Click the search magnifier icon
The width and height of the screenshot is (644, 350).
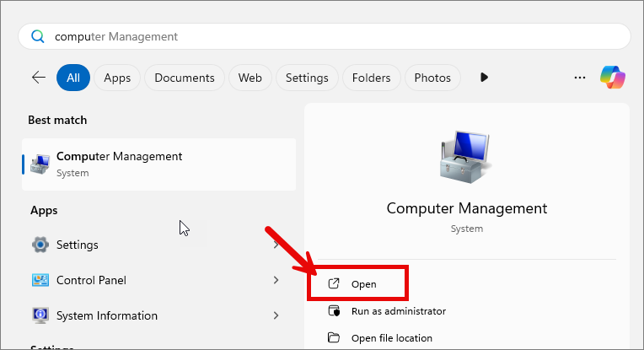pyautogui.click(x=38, y=36)
